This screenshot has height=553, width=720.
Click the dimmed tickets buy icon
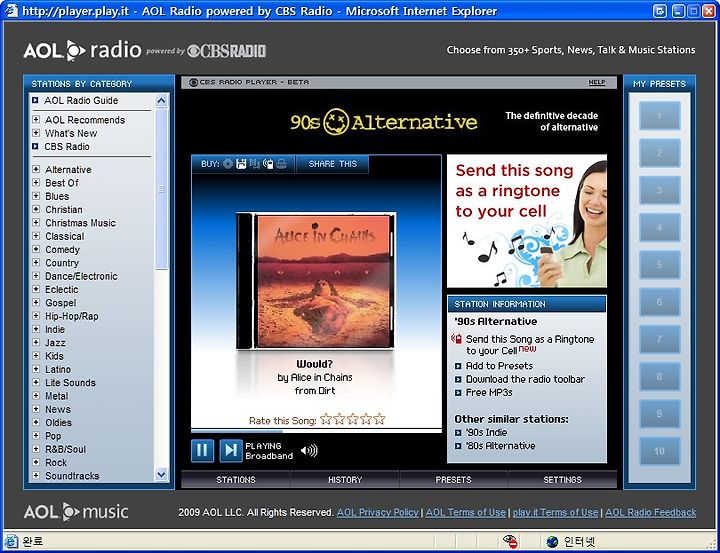click(281, 164)
